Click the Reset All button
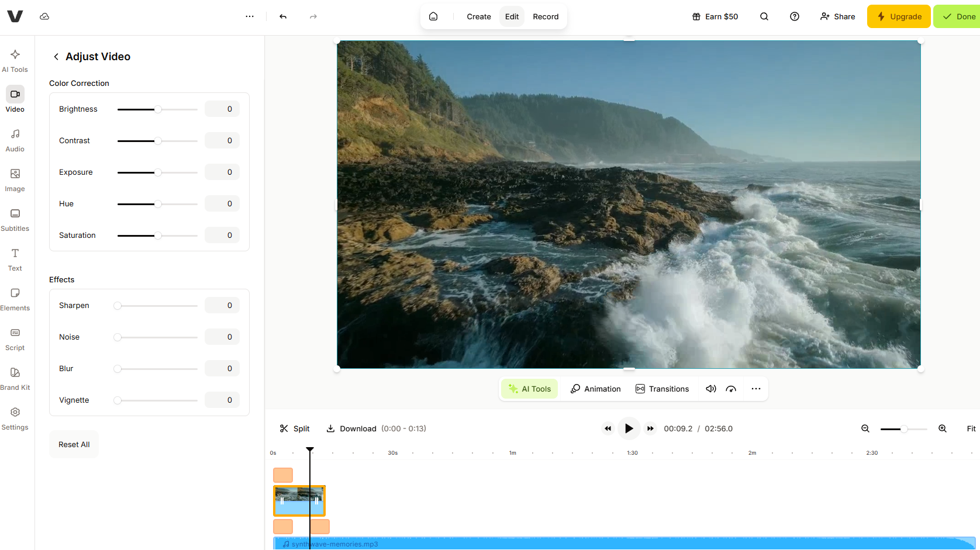 pyautogui.click(x=74, y=444)
